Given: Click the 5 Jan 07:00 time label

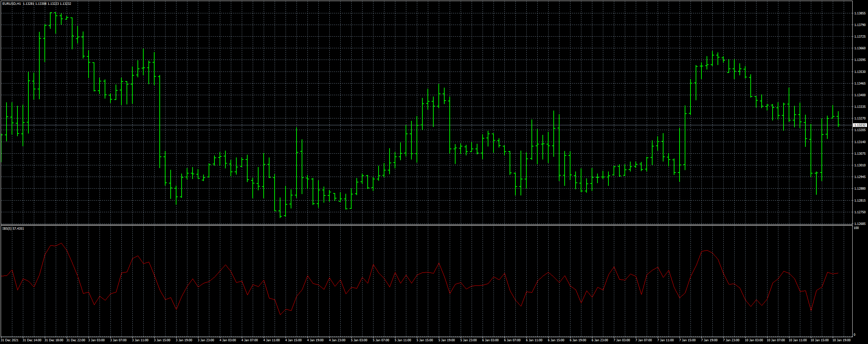Looking at the screenshot, I should [381, 340].
